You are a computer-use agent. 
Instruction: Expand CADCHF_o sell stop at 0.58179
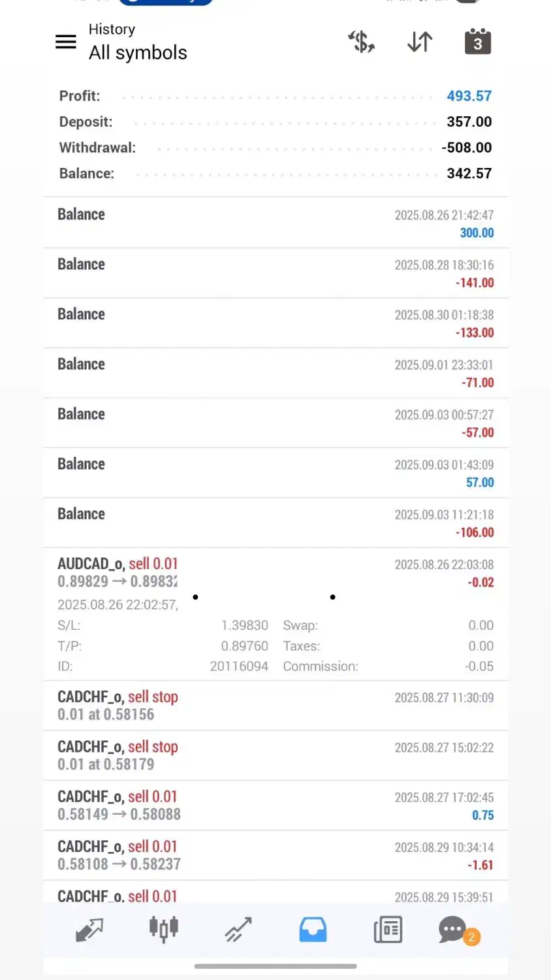(x=275, y=755)
